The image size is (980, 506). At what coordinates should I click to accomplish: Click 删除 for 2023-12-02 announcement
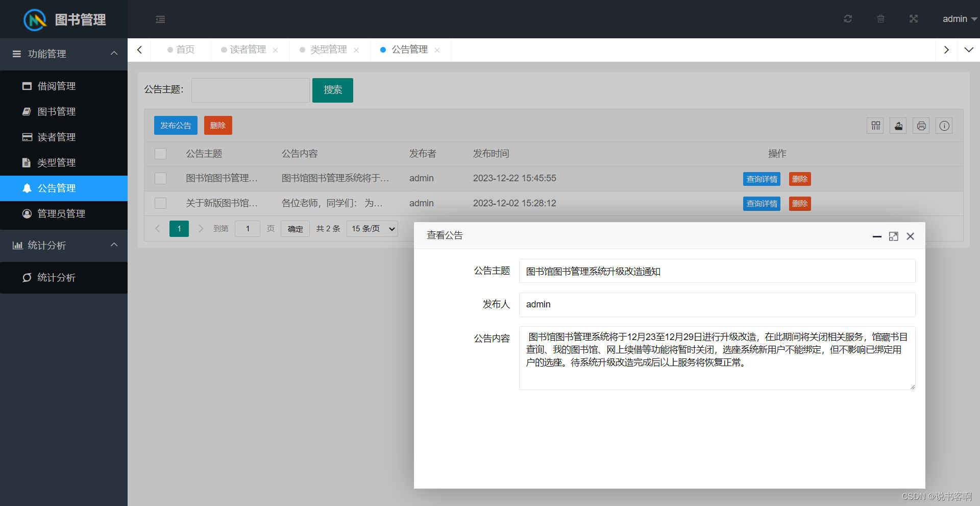[800, 204]
